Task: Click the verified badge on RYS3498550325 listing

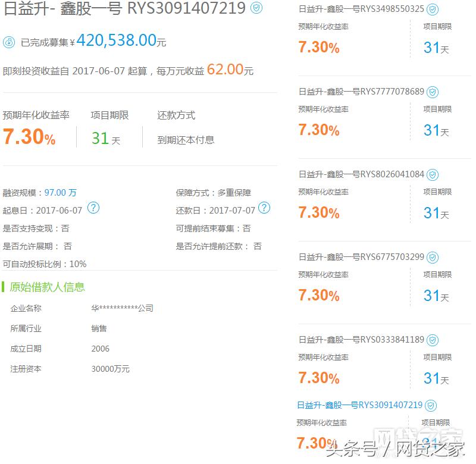Action: pyautogui.click(x=433, y=9)
